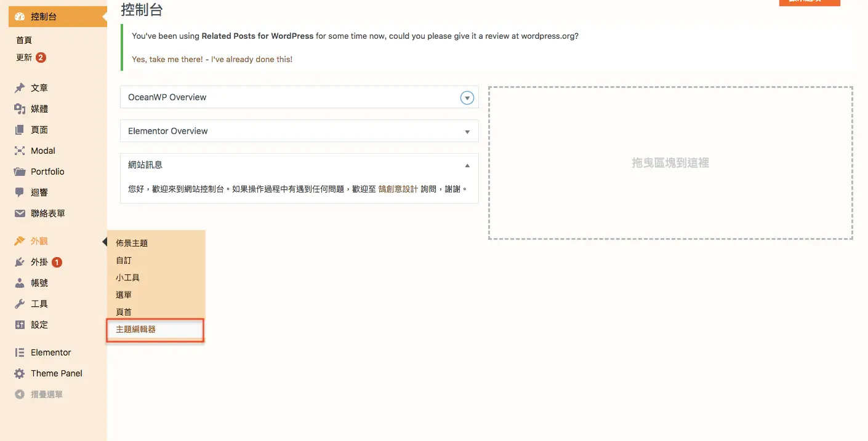Click the paintbrush icon beside 外觀
868x441 pixels.
(x=20, y=241)
